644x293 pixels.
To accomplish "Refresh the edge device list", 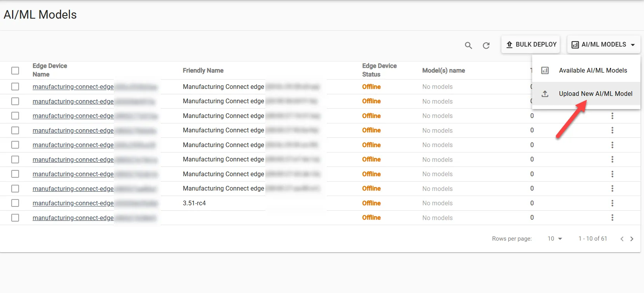I will click(x=486, y=45).
